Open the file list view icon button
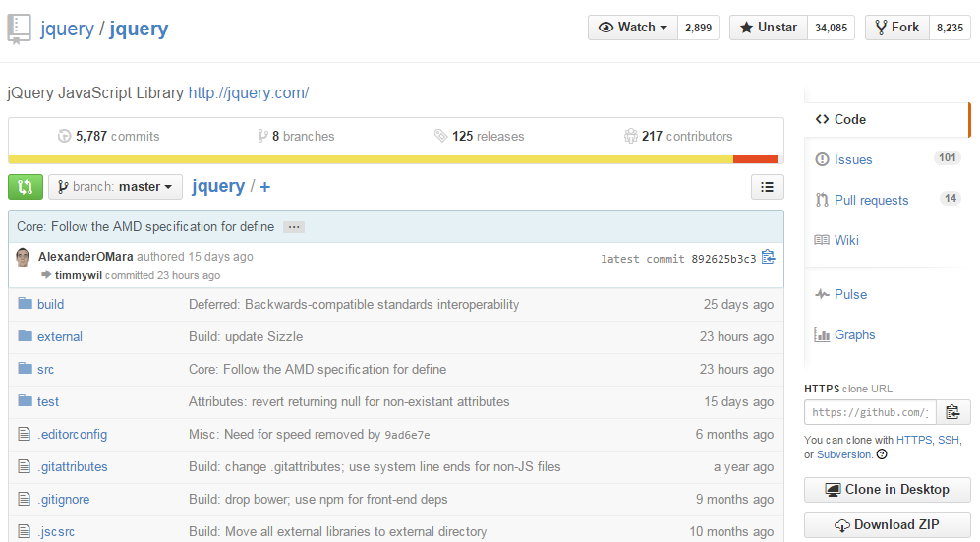The image size is (980, 542). point(767,187)
